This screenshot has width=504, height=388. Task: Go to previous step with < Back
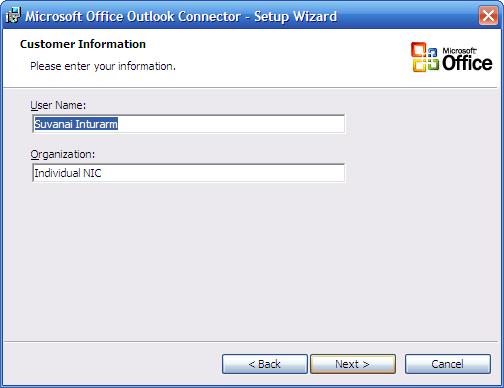(265, 364)
